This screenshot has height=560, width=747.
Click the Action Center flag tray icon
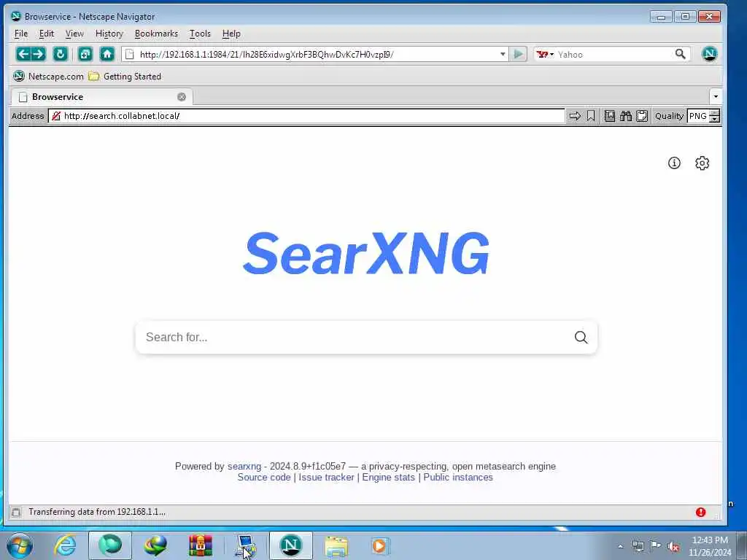(656, 545)
